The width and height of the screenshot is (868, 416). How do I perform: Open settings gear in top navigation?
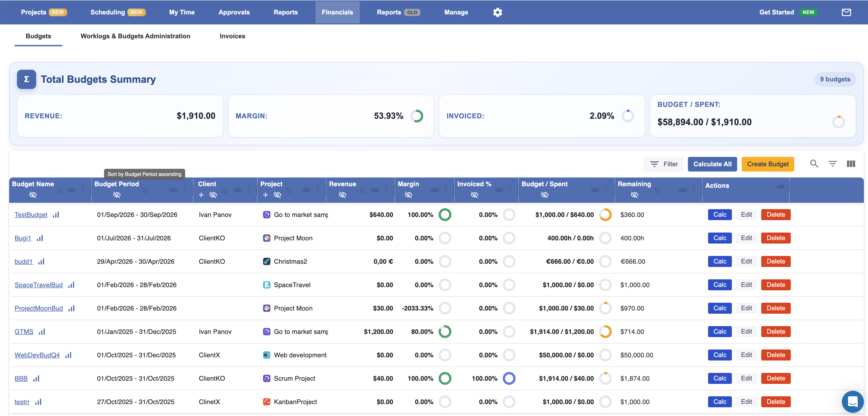click(497, 12)
